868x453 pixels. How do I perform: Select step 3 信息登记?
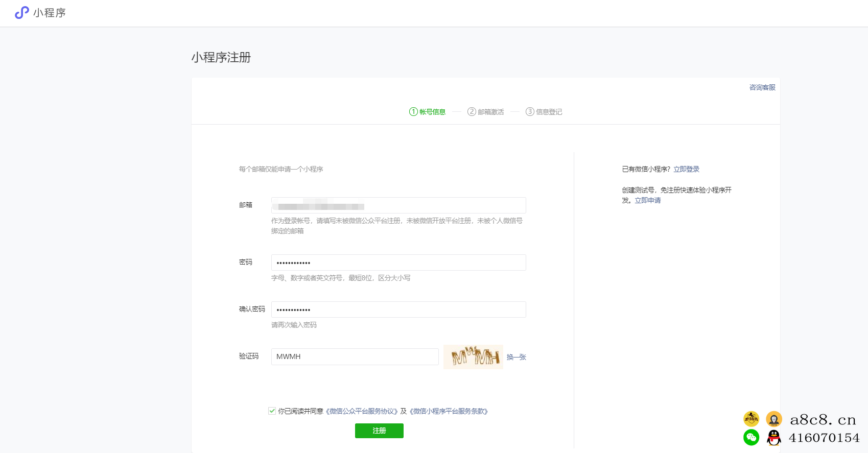click(544, 112)
